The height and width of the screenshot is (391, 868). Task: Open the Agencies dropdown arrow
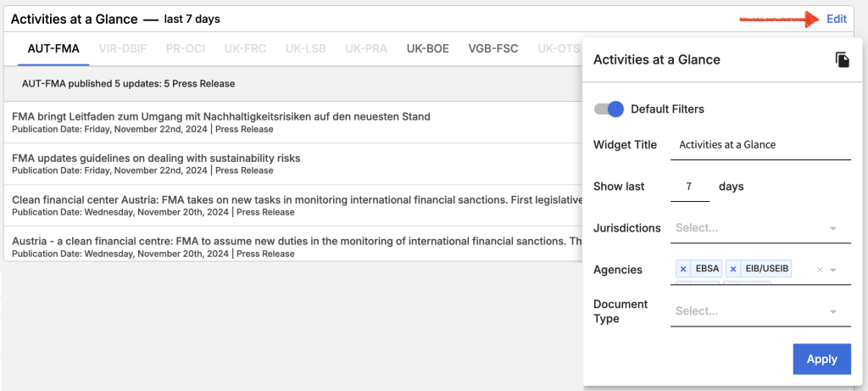pos(833,270)
